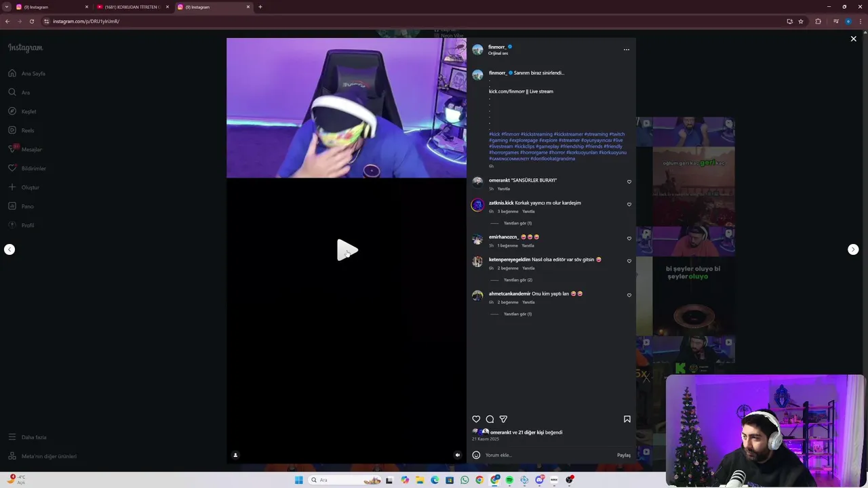This screenshot has height=488, width=868.
Task: Open Reels in sidebar
Action: (x=21, y=130)
